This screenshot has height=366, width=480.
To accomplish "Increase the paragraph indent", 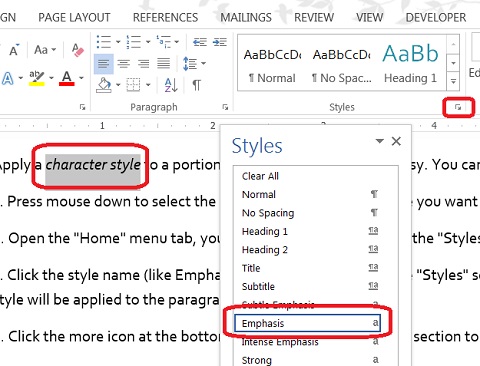I will pos(220,42).
